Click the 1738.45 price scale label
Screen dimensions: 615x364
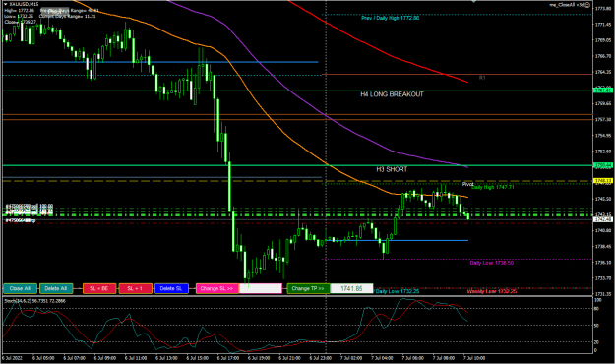click(603, 247)
